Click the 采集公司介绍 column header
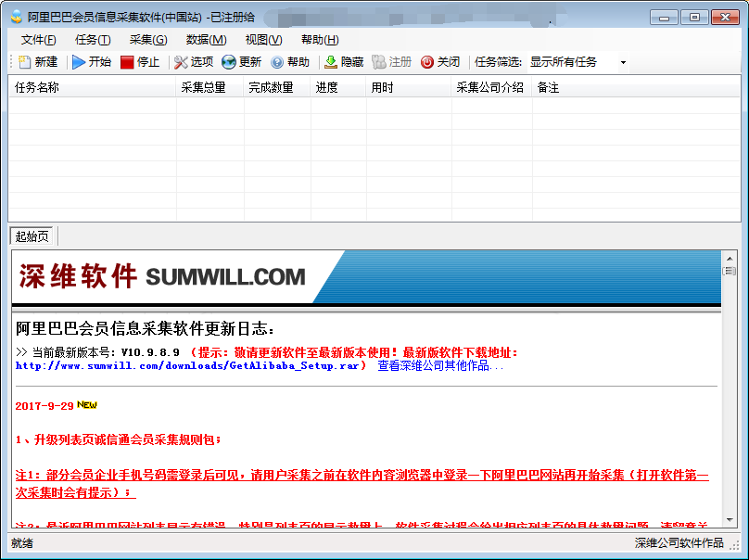The width and height of the screenshot is (749, 560). pos(491,87)
